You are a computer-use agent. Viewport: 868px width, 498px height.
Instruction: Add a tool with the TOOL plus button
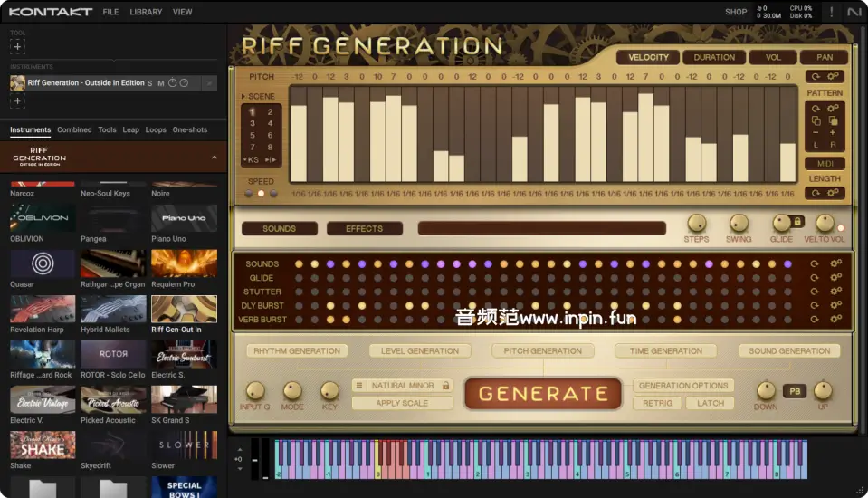click(17, 46)
